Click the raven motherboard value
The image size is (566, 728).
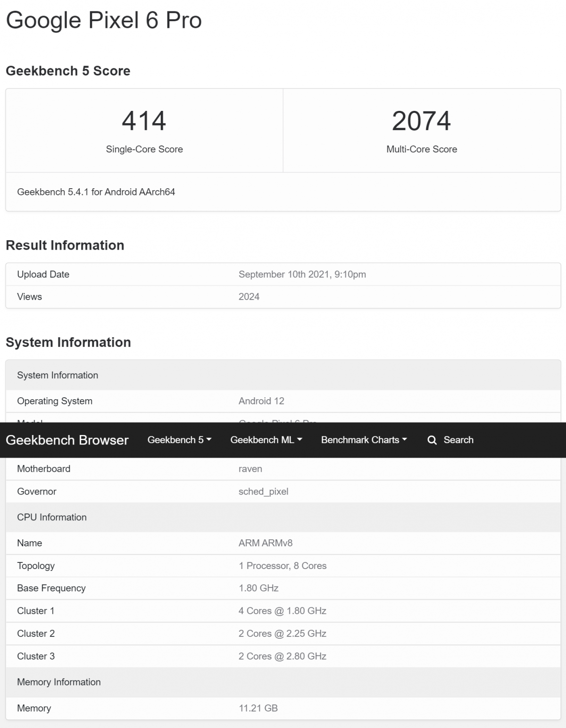coord(250,469)
